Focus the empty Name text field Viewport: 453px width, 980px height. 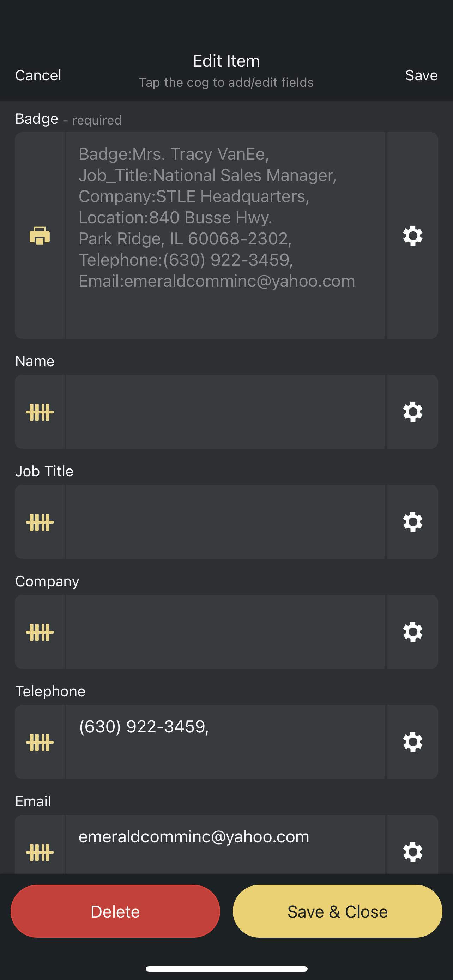click(225, 412)
